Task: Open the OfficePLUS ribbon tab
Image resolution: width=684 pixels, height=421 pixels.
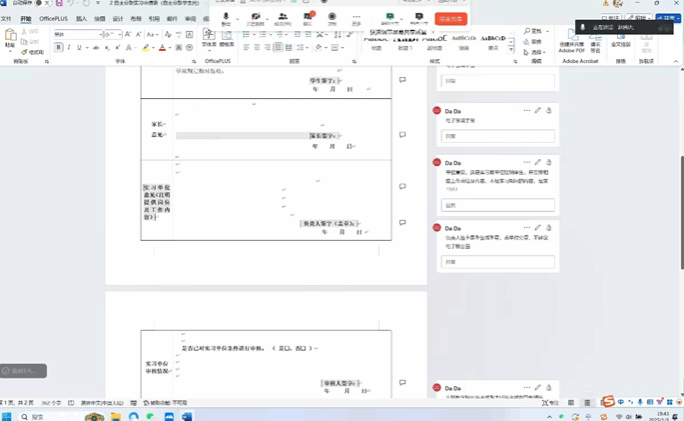Action: [x=54, y=18]
